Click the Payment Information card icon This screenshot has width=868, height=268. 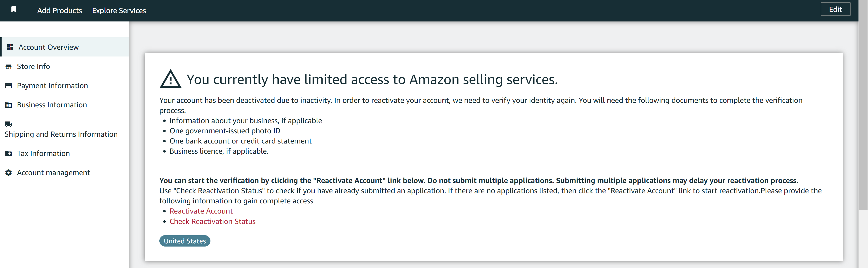[9, 85]
